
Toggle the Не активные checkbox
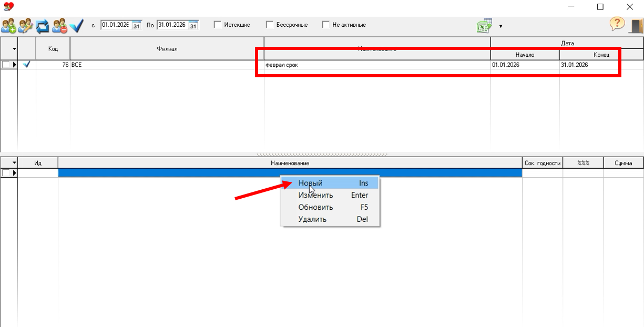[x=326, y=25]
